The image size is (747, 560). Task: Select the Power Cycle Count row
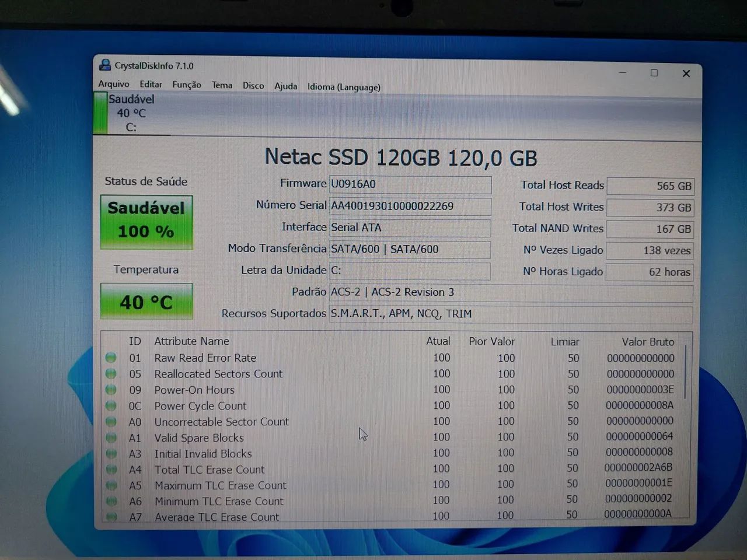point(391,405)
